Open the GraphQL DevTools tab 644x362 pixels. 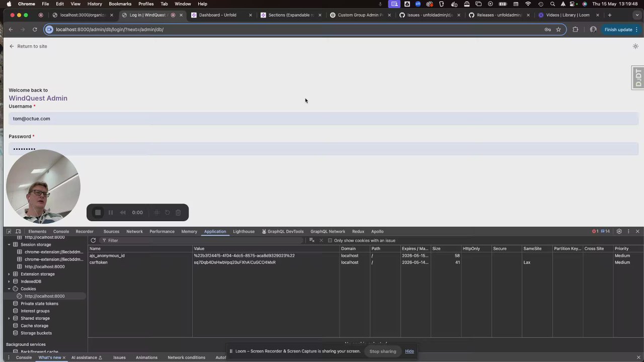(283, 231)
